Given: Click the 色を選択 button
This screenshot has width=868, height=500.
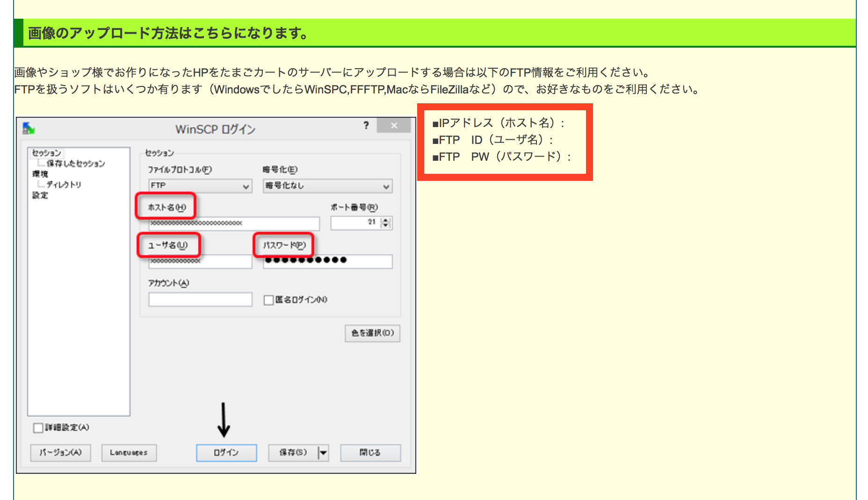Looking at the screenshot, I should click(372, 333).
